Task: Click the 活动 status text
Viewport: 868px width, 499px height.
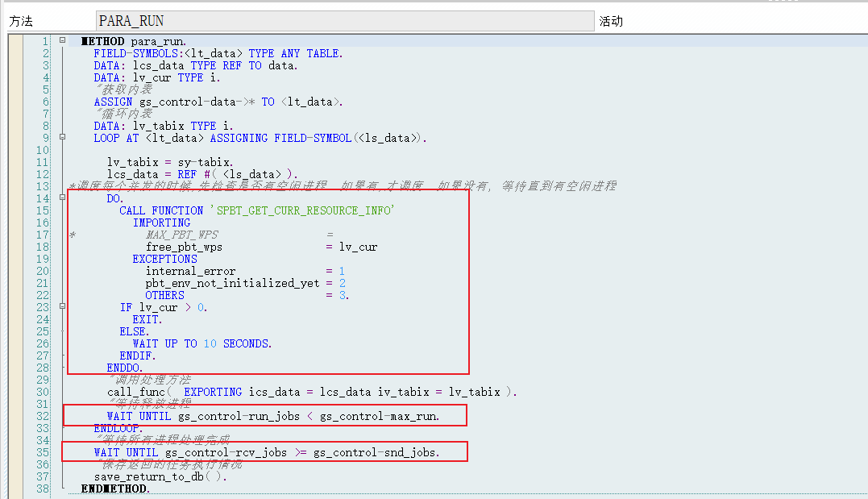Action: (x=611, y=21)
